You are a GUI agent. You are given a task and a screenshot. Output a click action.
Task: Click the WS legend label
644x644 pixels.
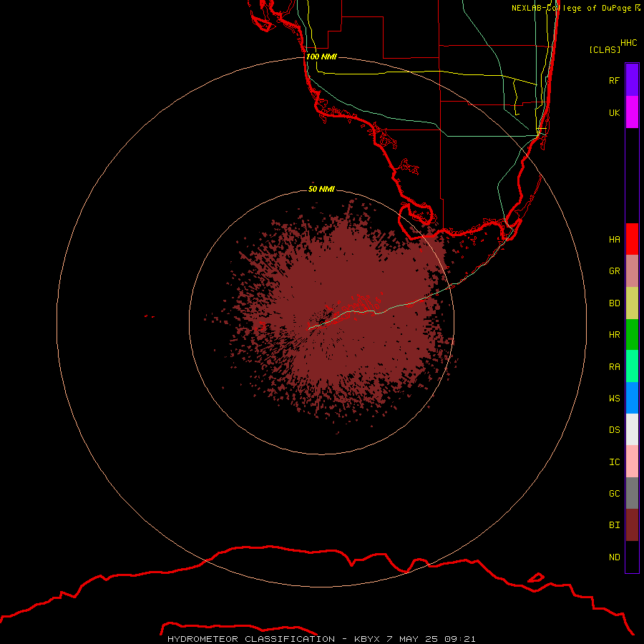[x=614, y=398]
